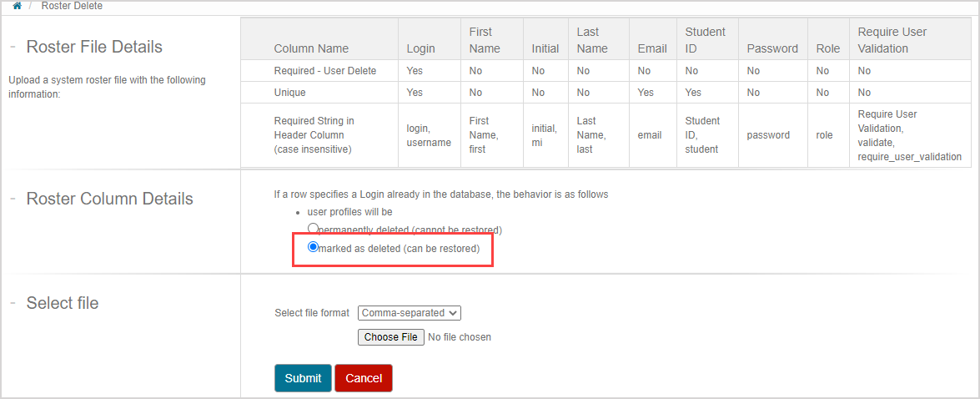Click the Password column header
This screenshot has width=980, height=399.
coord(771,48)
